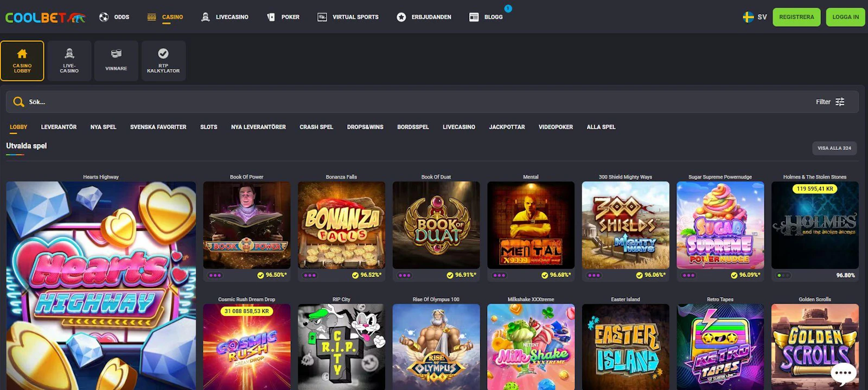
Task: Open the Filter options
Action: [x=831, y=102]
